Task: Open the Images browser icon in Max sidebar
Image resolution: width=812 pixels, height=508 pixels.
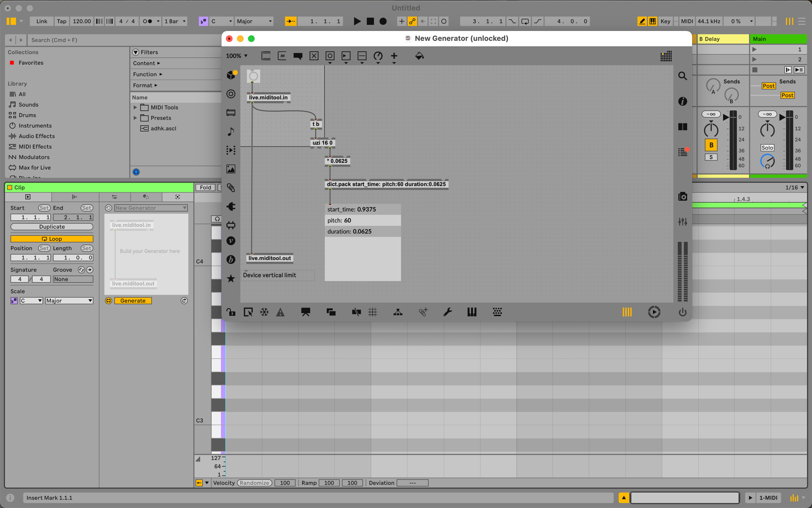Action: pyautogui.click(x=231, y=169)
